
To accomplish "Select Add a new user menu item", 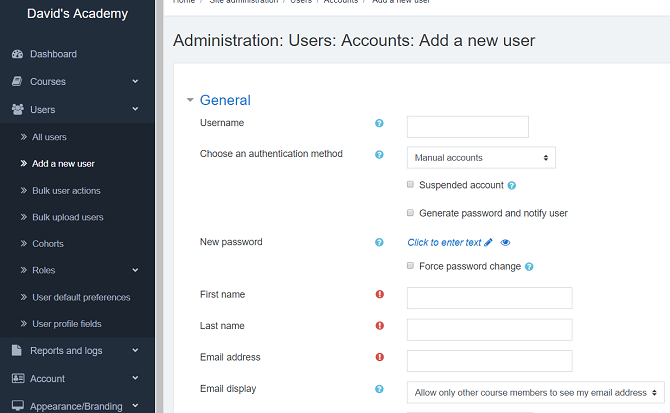I will pos(63,164).
